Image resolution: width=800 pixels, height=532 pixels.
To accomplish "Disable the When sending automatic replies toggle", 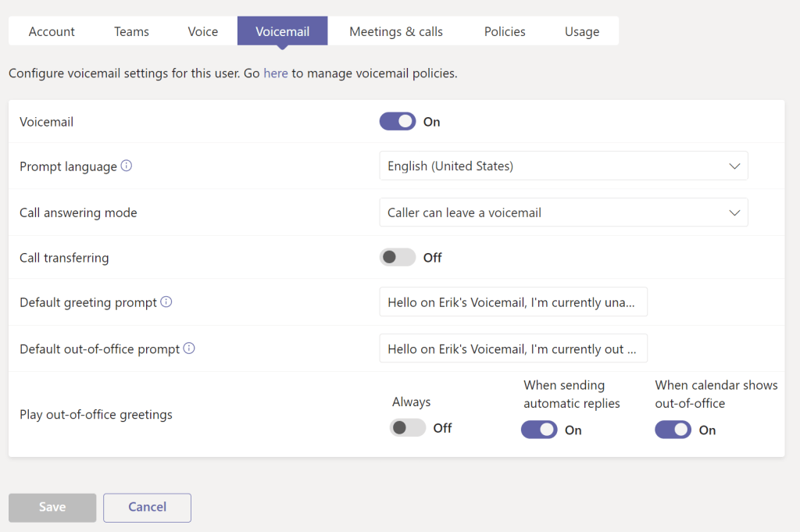I will [539, 430].
